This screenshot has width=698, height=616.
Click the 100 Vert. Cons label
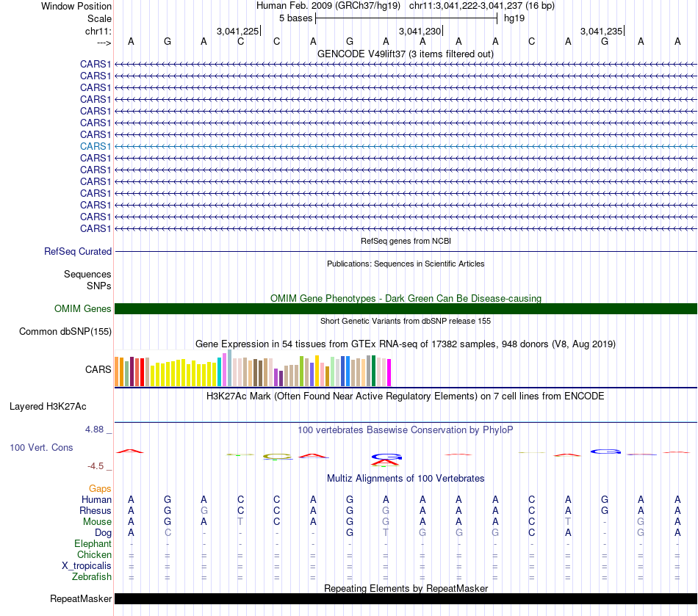point(41,447)
